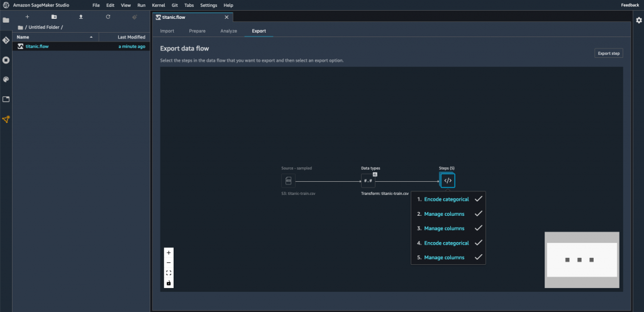Click the new folder icon

tap(54, 17)
